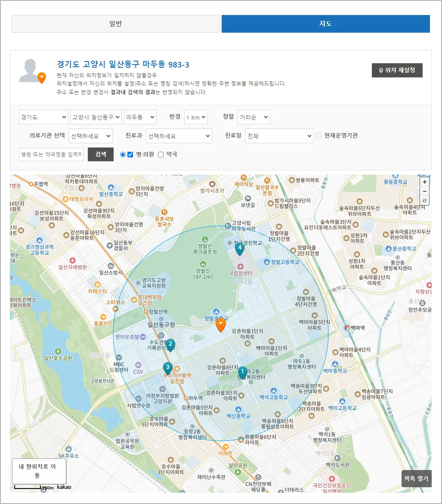The height and width of the screenshot is (504, 442).
Task: Click the hospital or pharmacy name input field
Action: [51, 154]
